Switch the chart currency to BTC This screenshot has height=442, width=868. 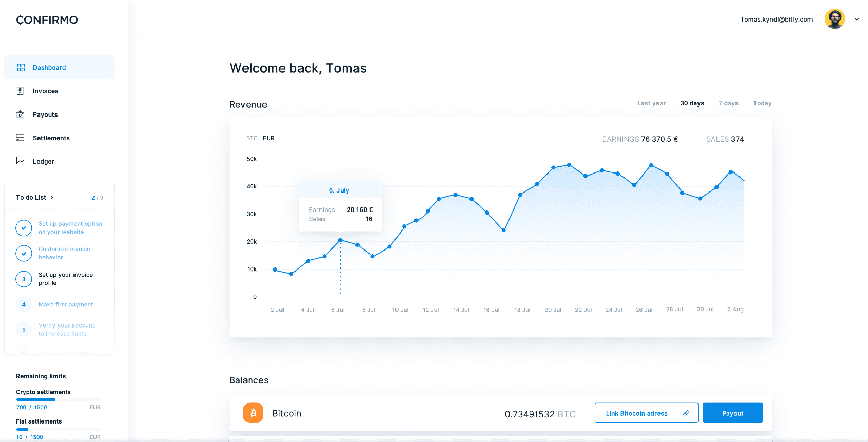tap(252, 138)
